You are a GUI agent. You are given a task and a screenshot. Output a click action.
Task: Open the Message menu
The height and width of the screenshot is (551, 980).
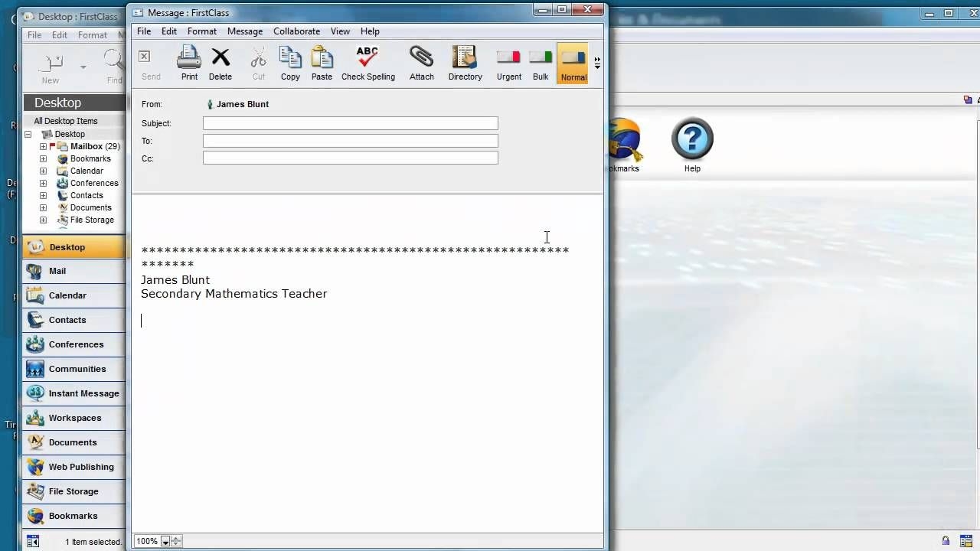[245, 31]
